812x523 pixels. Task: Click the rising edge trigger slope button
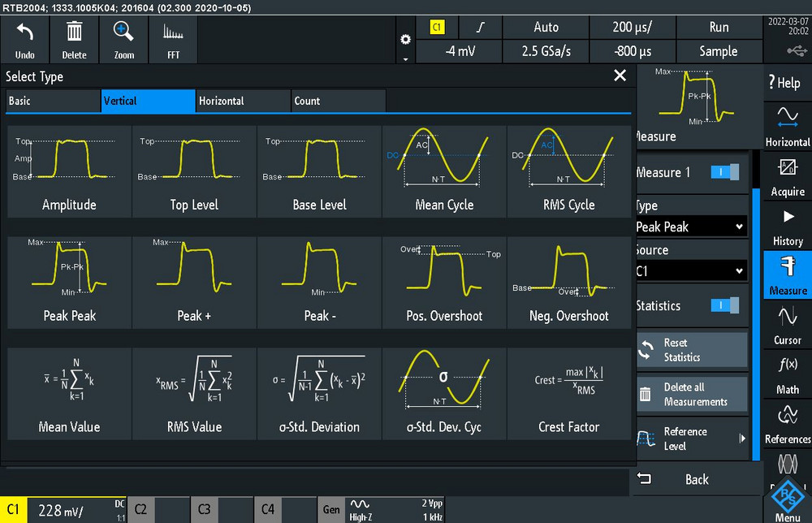[481, 28]
